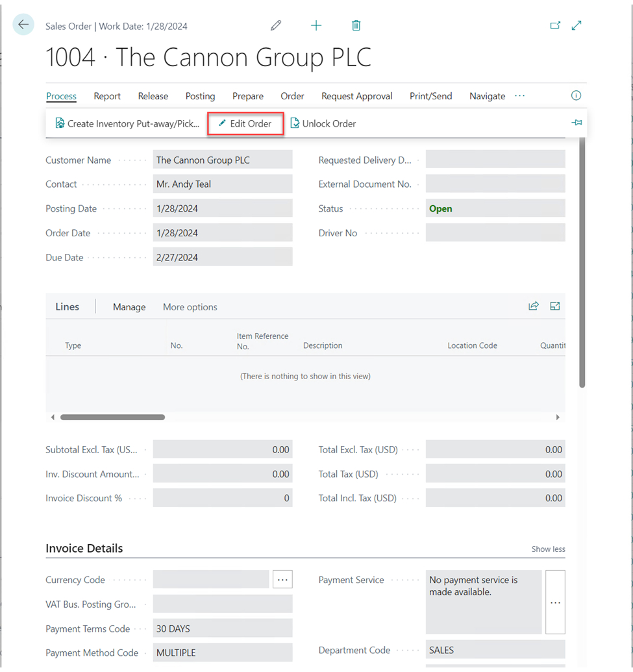Open the Request Approval menu
This screenshot has width=633, height=672.
[x=356, y=96]
